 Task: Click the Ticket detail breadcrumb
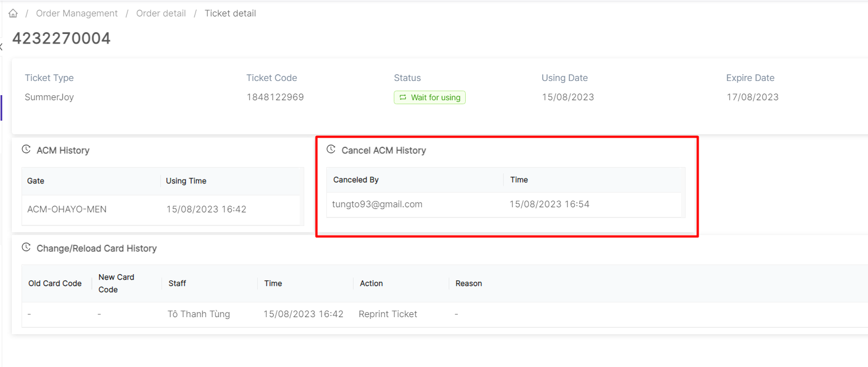pyautogui.click(x=230, y=13)
